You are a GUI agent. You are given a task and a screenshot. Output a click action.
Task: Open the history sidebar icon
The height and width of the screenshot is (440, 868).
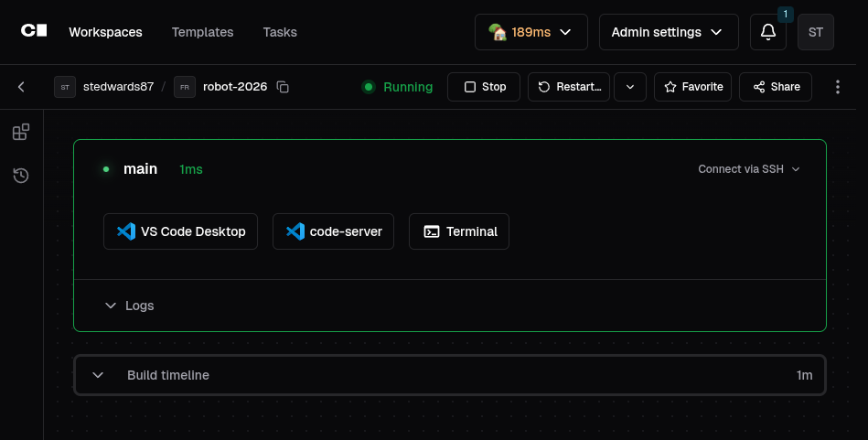click(x=21, y=176)
